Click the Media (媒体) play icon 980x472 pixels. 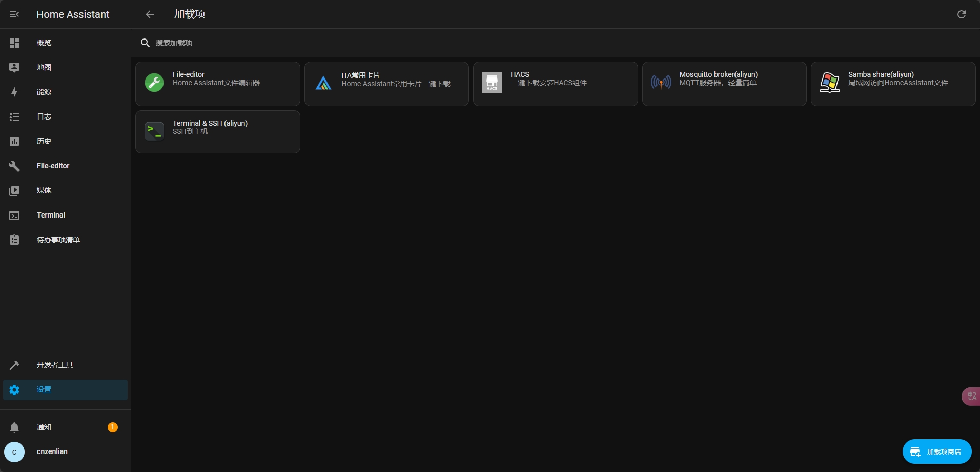tap(14, 190)
